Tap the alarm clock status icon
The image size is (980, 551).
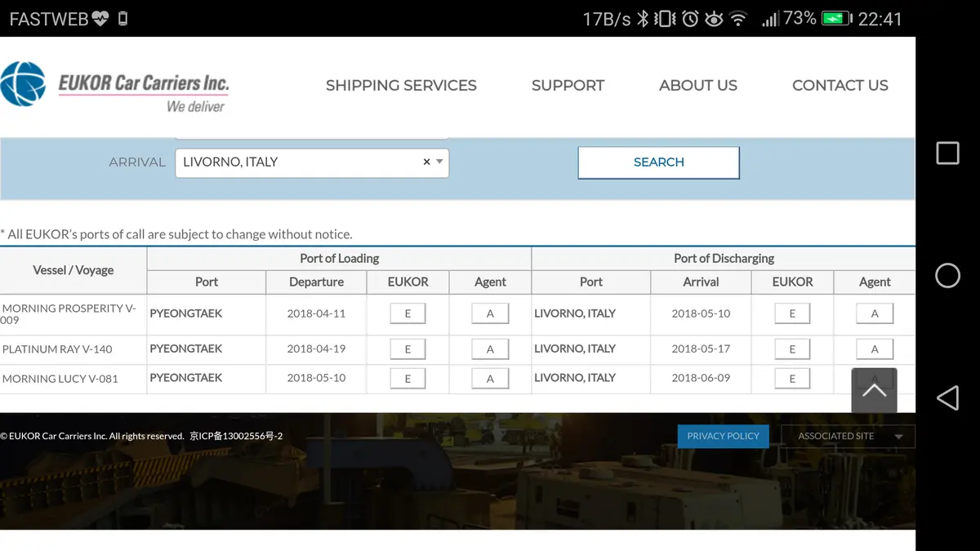tap(690, 18)
